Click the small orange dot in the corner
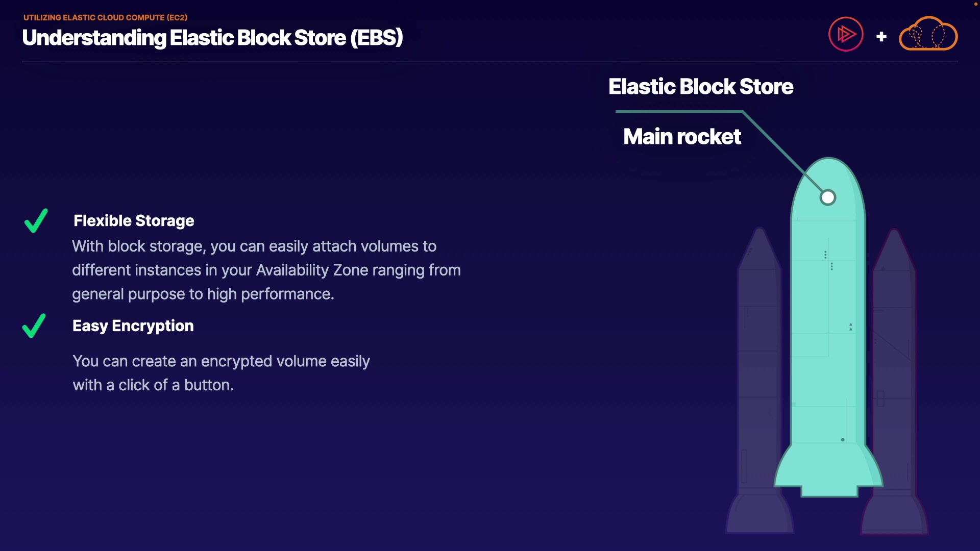The width and height of the screenshot is (980, 551). (975, 4)
